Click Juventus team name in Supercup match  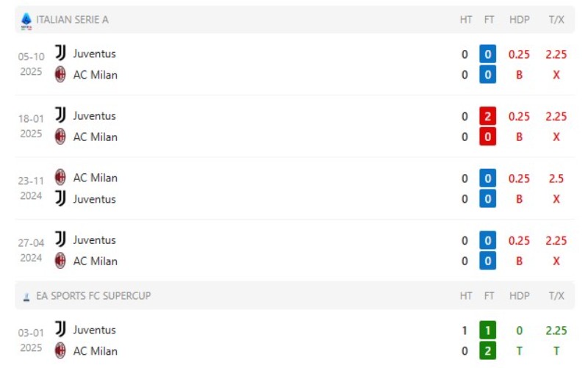(94, 330)
